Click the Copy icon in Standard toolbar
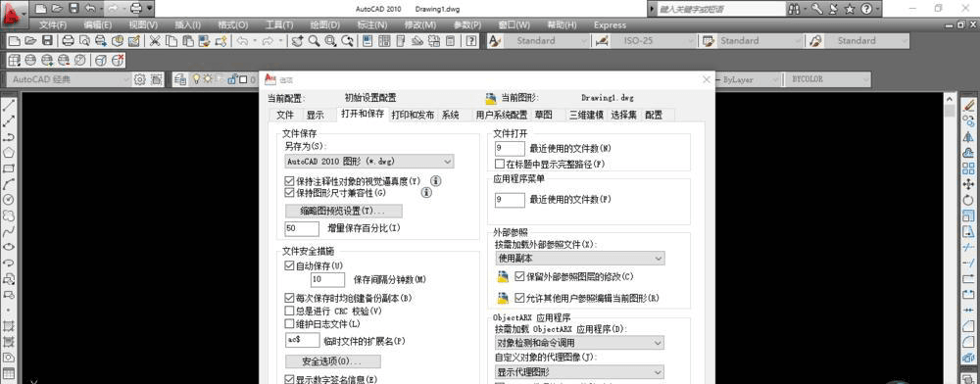The height and width of the screenshot is (384, 980). point(171,40)
